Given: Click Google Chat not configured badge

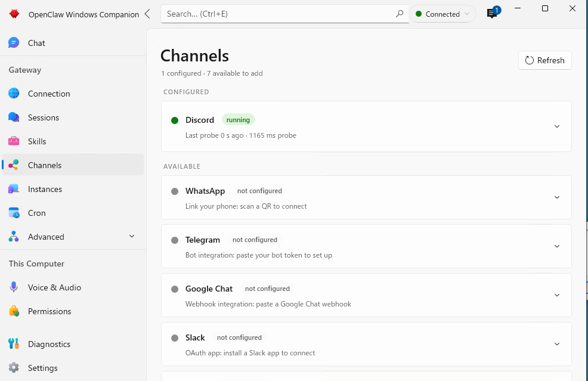Looking at the screenshot, I should [267, 289].
